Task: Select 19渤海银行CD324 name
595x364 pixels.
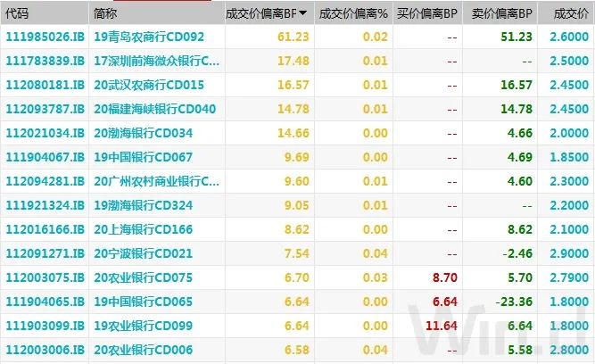Action: (x=143, y=205)
